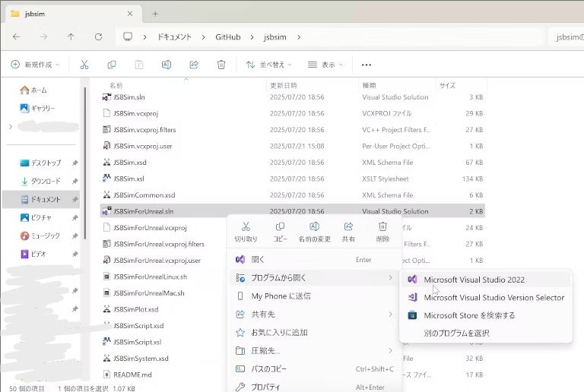Expand 圧縮先 submenu arrow
Image resolution: width=584 pixels, height=392 pixels.
(x=390, y=350)
